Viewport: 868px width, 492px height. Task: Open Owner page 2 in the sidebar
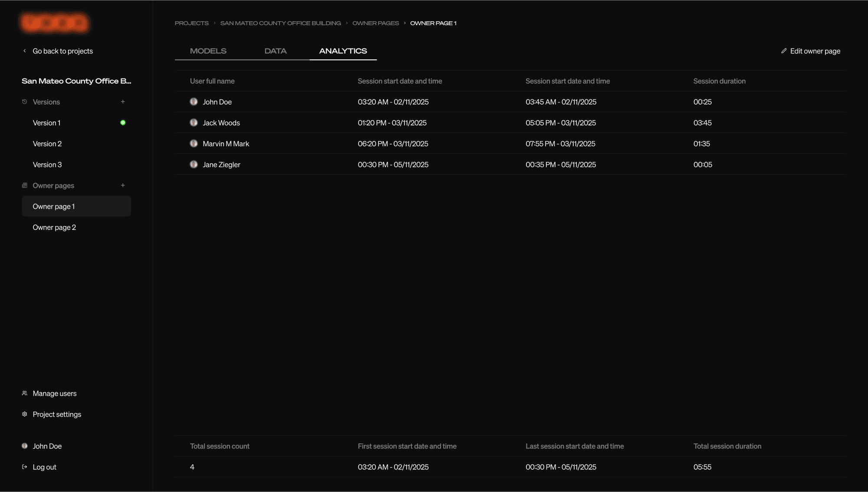click(54, 227)
